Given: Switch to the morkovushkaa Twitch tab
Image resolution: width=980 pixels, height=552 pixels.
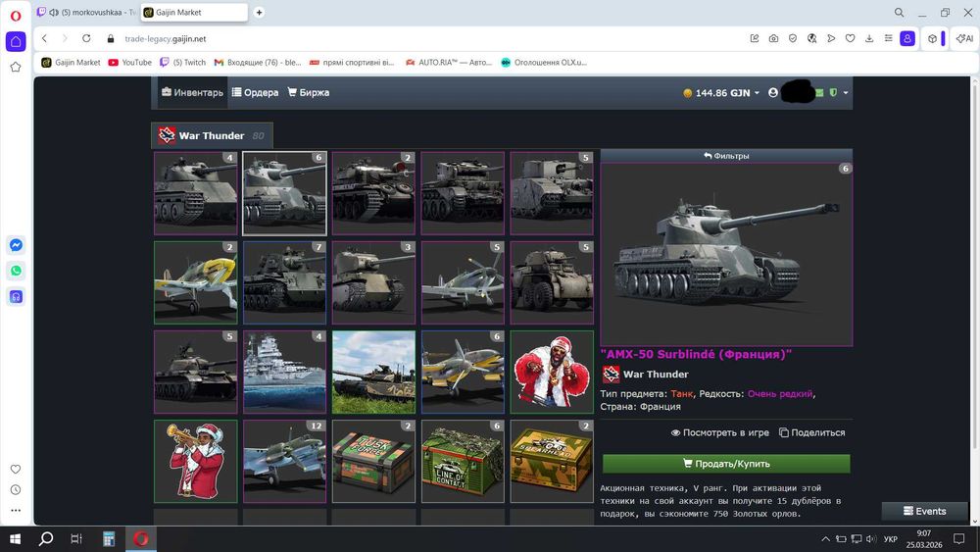Looking at the screenshot, I should [86, 13].
